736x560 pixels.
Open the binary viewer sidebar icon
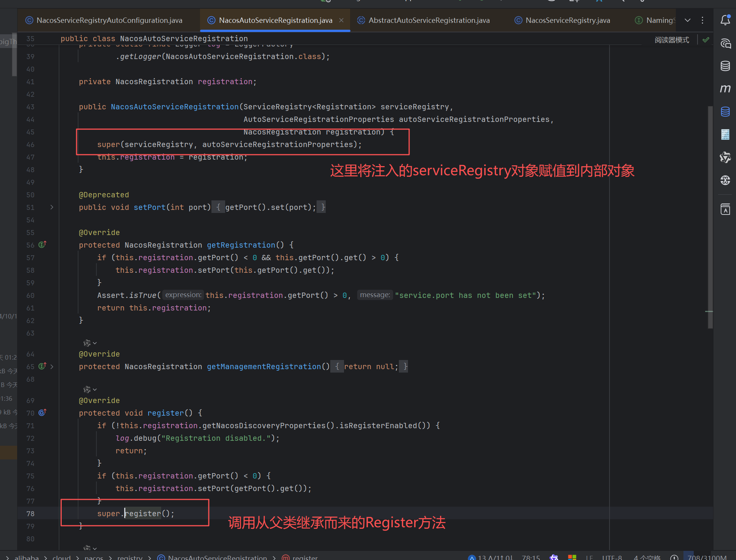coord(725,134)
